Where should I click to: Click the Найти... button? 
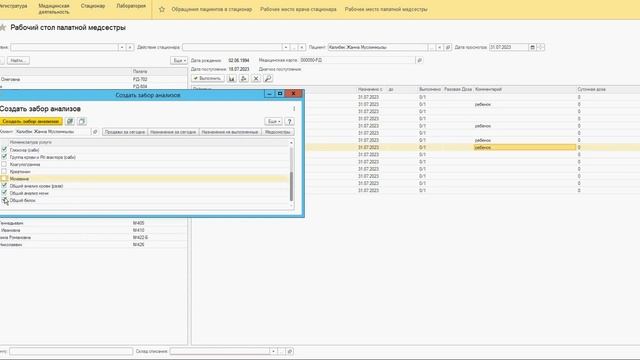tap(18, 60)
